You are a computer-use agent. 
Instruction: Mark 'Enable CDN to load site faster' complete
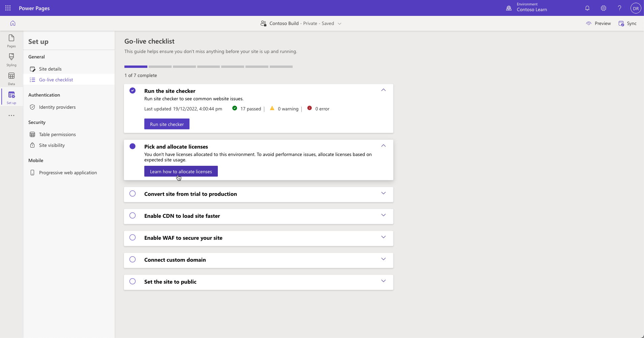coord(132,215)
